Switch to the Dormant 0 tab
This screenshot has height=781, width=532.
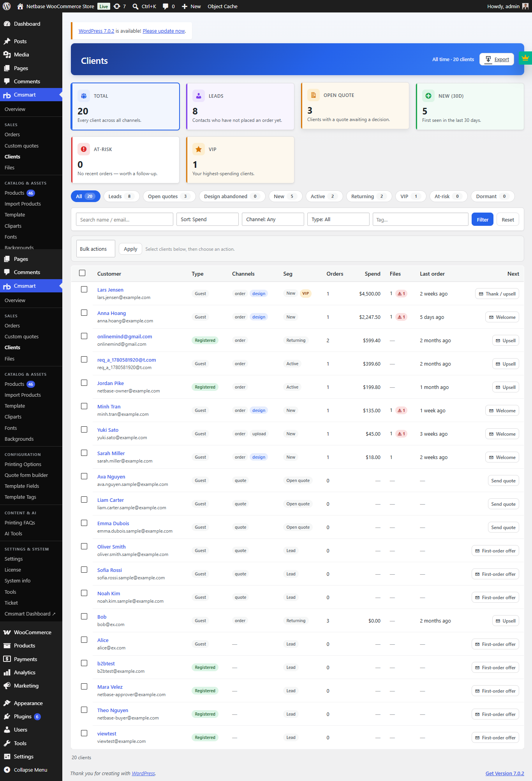pos(493,196)
